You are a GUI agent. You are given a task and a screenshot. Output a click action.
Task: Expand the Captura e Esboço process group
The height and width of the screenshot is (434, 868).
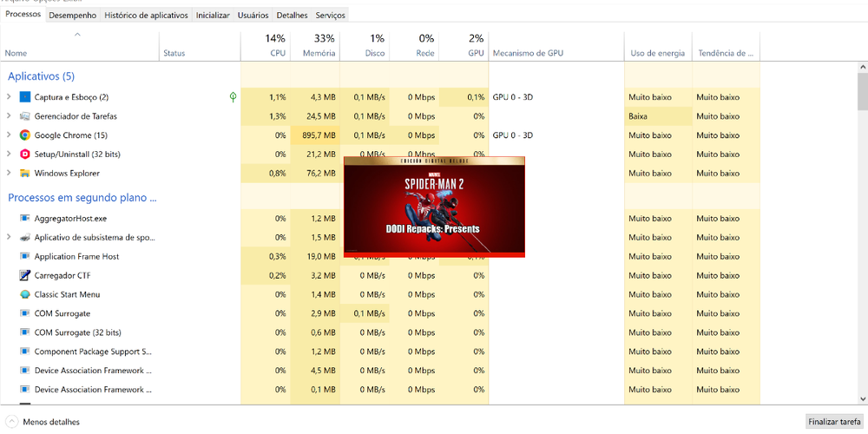point(9,97)
